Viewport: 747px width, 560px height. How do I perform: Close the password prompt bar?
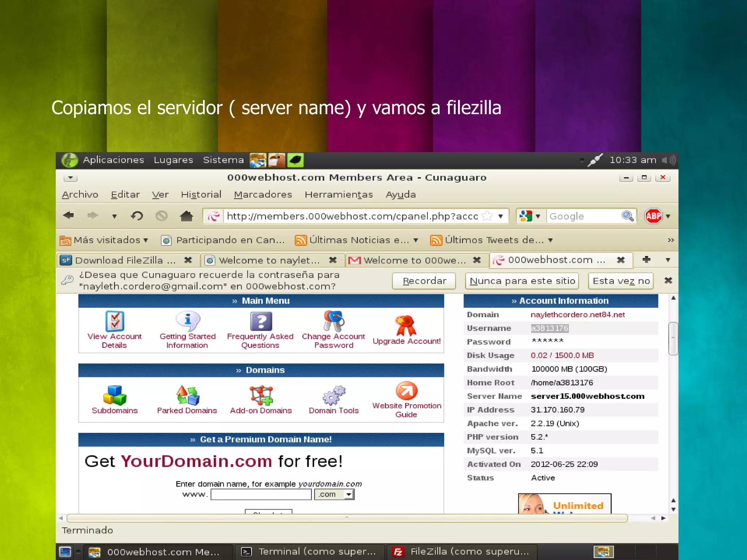tap(668, 280)
